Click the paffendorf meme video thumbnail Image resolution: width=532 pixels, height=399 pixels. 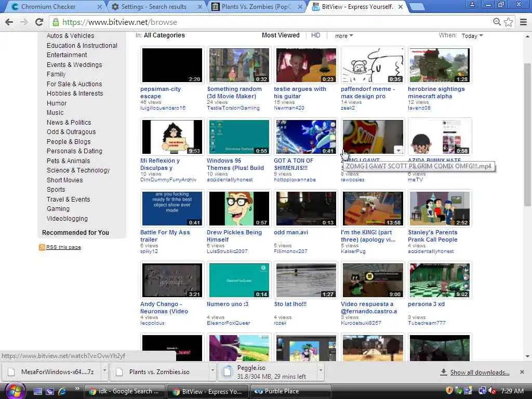click(x=373, y=65)
